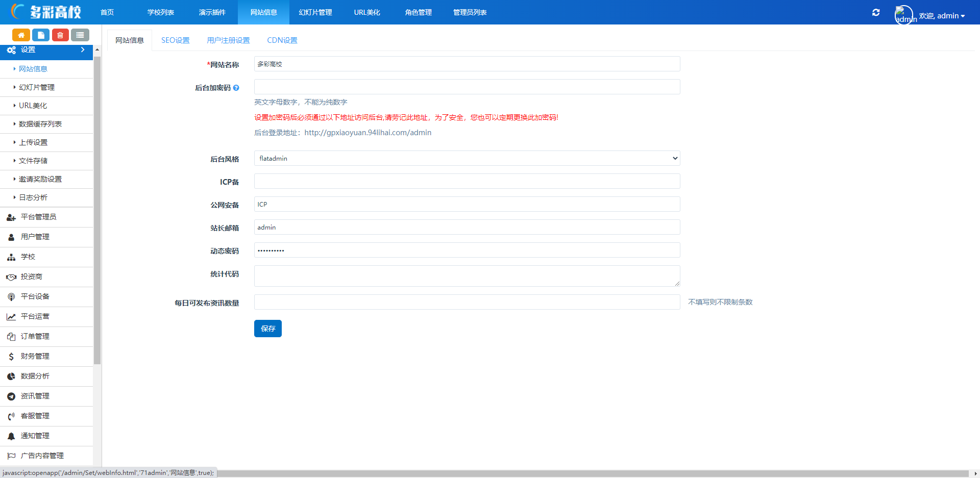Click the help icon beside 后台加密码
The height and width of the screenshot is (478, 980).
click(236, 88)
